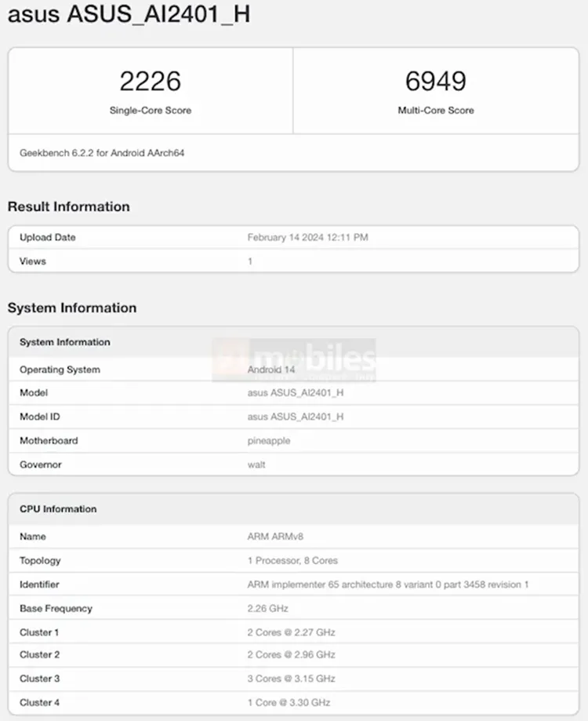This screenshot has width=588, height=721.
Task: Click the topology value 1 Processor, 8 Cores
Action: (x=294, y=561)
